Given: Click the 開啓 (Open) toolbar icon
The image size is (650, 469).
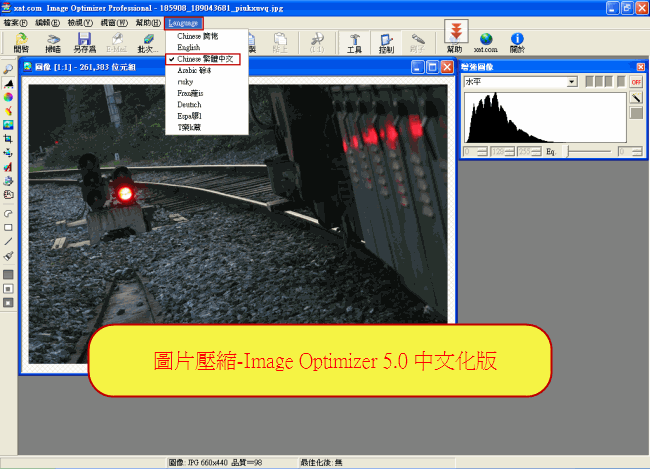Looking at the screenshot, I should [x=21, y=41].
